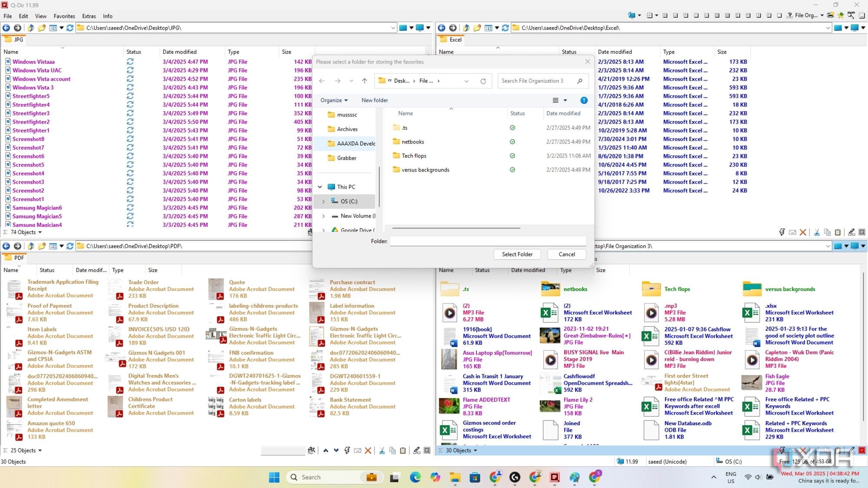The width and height of the screenshot is (868, 488).
Task: Refresh the folder picker dialog location
Action: [483, 81]
